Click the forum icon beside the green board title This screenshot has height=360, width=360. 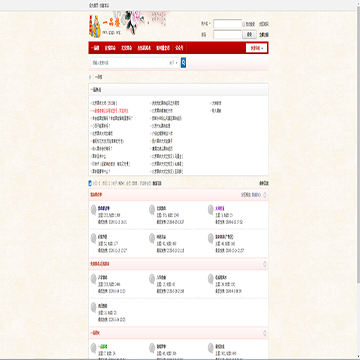(x=94, y=348)
